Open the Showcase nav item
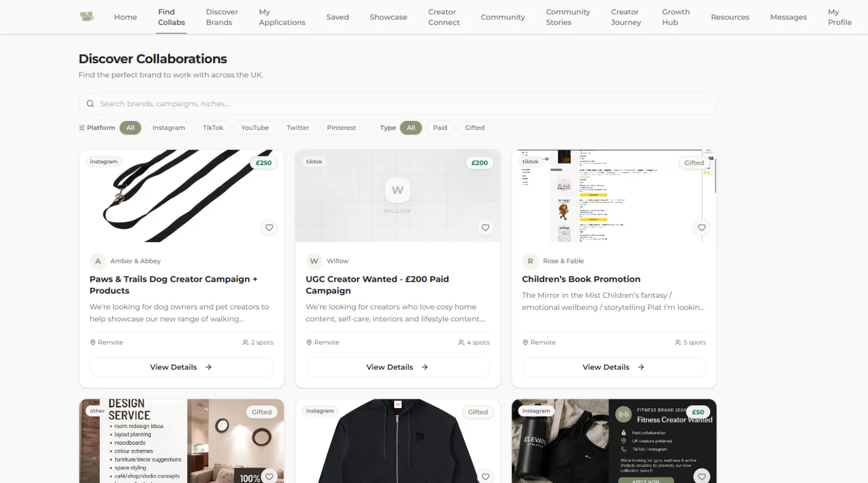This screenshot has width=868, height=483. coord(389,17)
